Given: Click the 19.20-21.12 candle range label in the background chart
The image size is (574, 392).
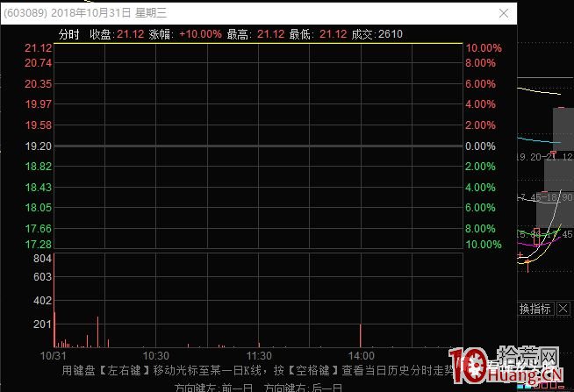Looking at the screenshot, I should point(545,157).
